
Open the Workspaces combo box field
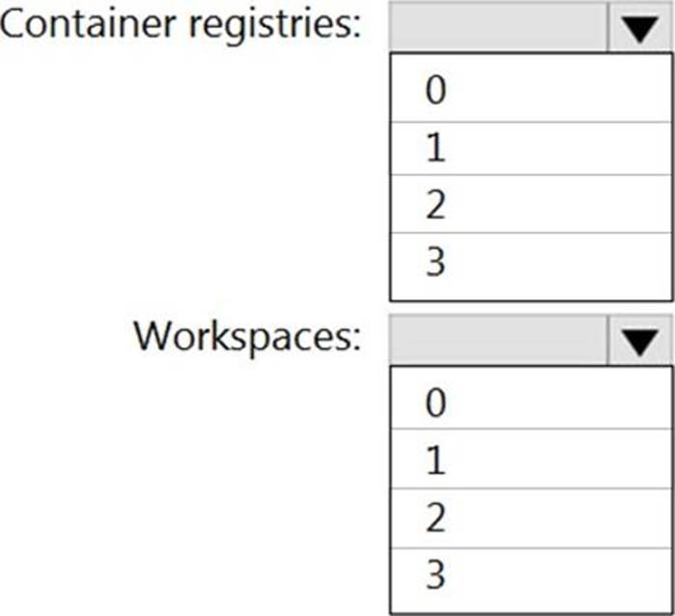coord(498,341)
